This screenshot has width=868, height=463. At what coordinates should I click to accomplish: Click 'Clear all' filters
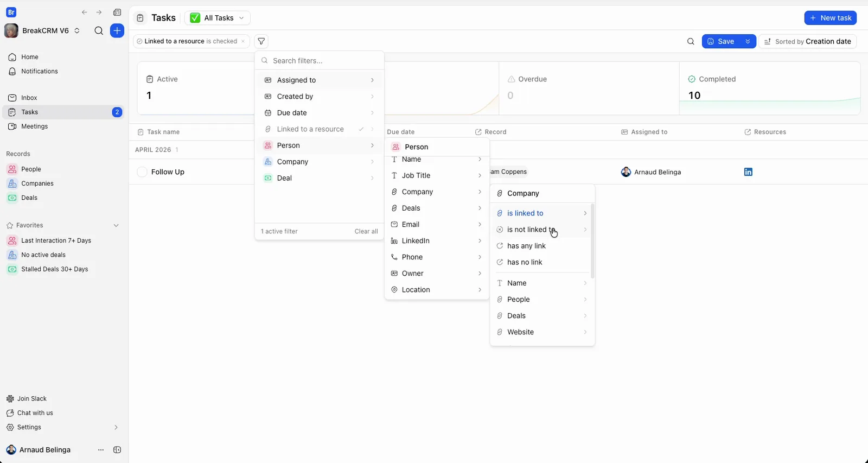pyautogui.click(x=366, y=231)
